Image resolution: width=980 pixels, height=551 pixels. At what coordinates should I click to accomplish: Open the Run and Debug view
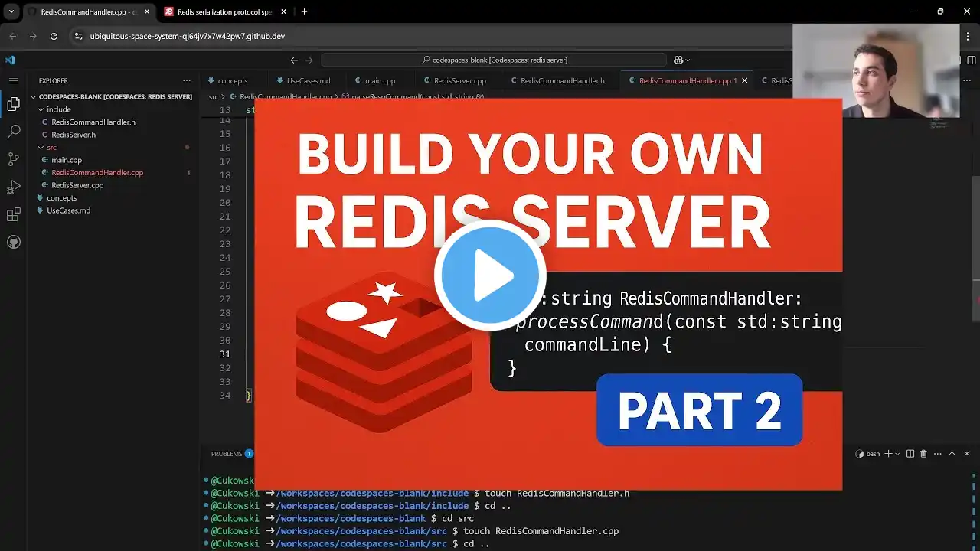coord(13,187)
